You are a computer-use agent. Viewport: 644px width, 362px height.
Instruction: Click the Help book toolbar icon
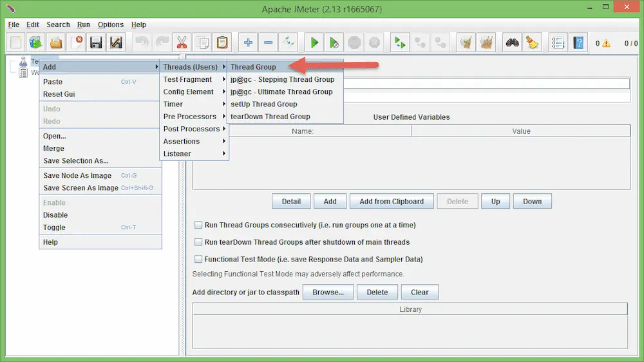[x=578, y=43]
